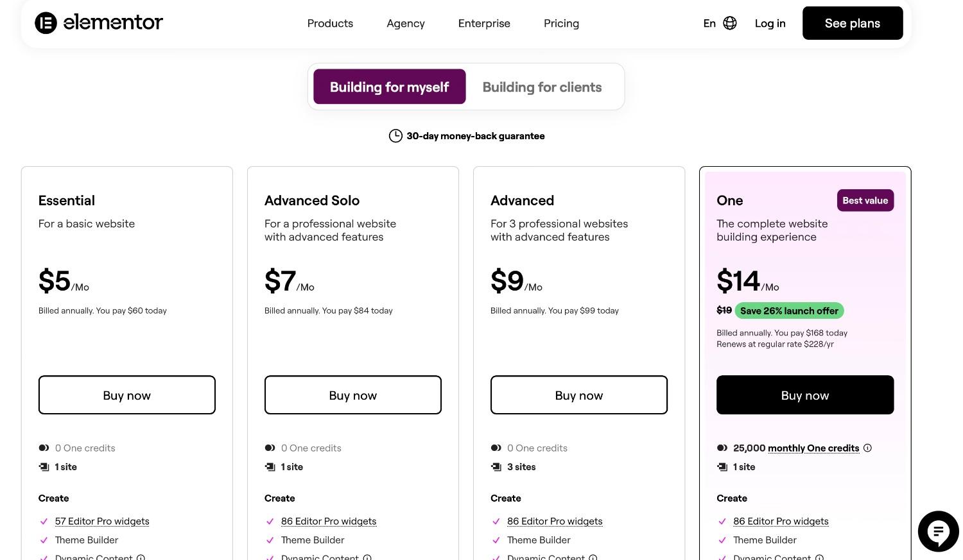This screenshot has height=560, width=963.
Task: Open 57 Editor Pro widgets link
Action: pyautogui.click(x=102, y=522)
